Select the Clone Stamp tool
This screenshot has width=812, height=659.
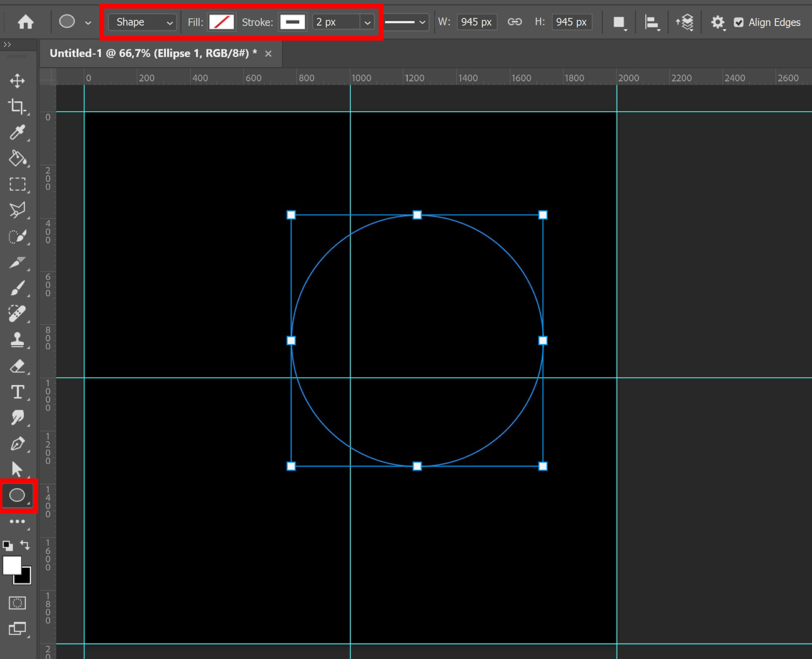(x=18, y=340)
